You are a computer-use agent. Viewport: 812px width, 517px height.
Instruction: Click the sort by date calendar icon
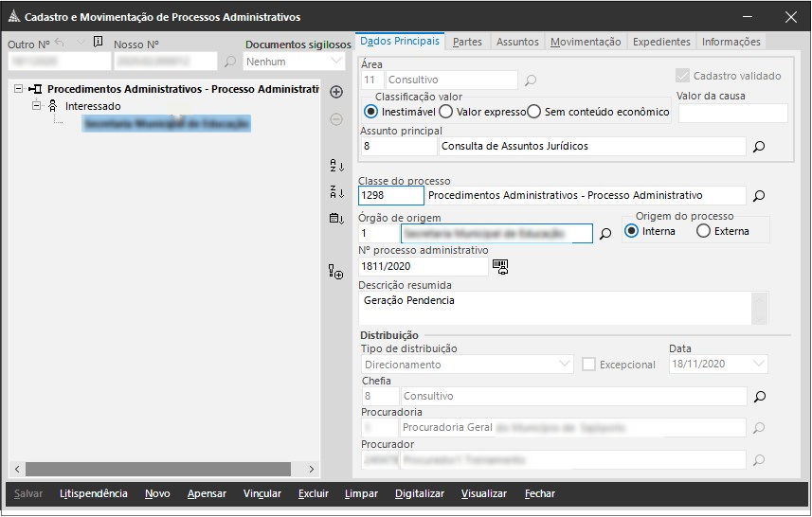coord(336,219)
